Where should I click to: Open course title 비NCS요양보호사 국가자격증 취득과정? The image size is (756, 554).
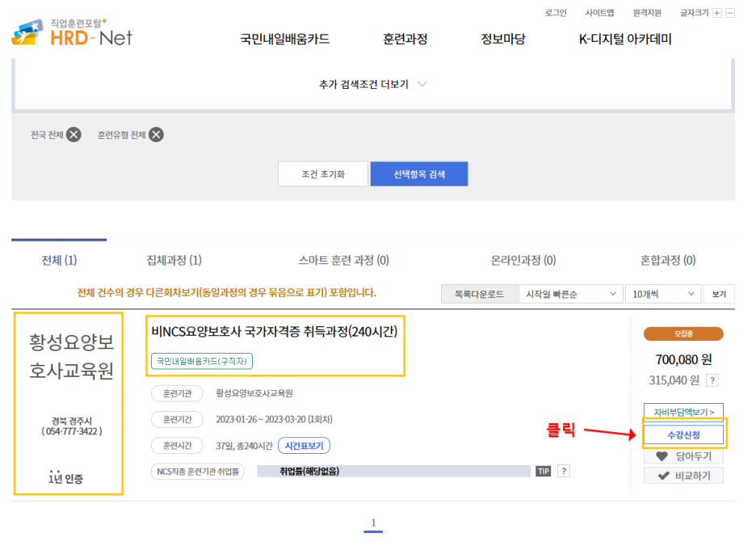tap(275, 332)
